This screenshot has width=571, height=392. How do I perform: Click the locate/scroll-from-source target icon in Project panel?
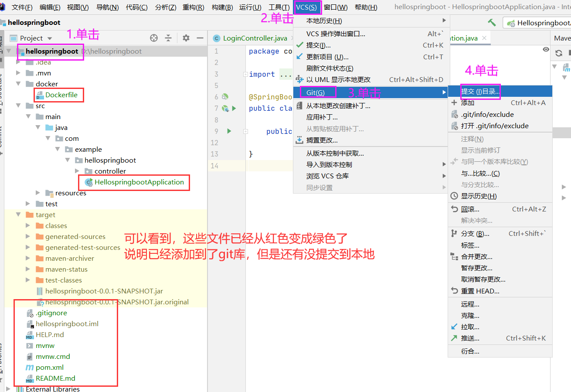click(153, 38)
